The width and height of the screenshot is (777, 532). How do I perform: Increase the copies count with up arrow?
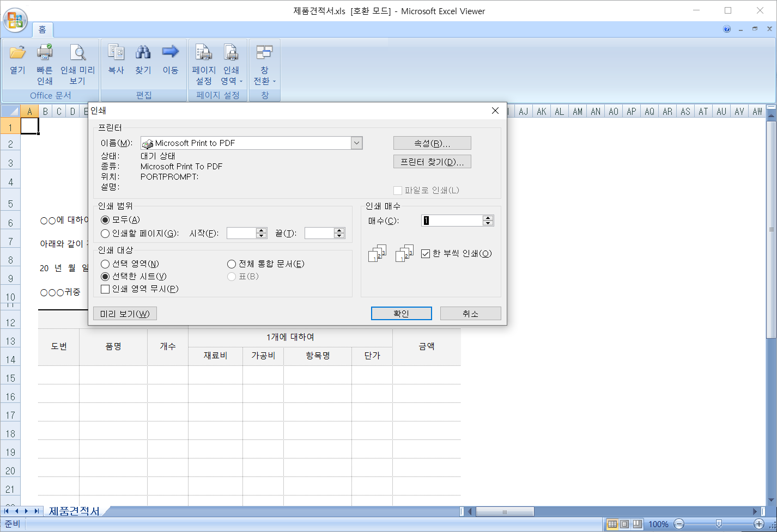click(x=488, y=218)
